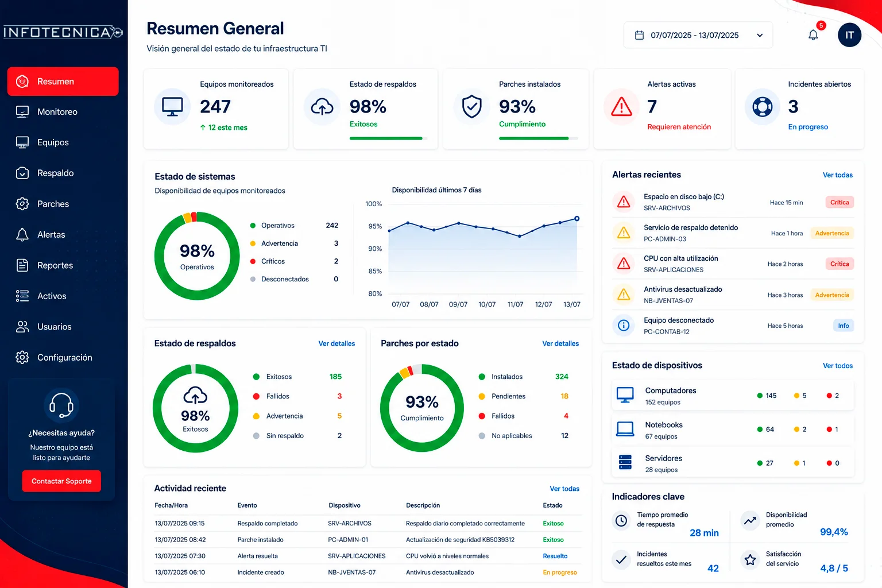Click the Pendientes yellow legend dot
882x588 pixels.
point(482,396)
